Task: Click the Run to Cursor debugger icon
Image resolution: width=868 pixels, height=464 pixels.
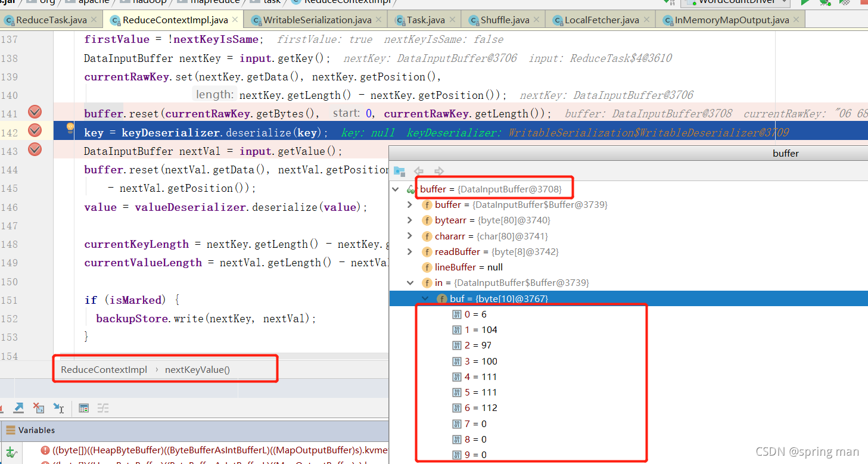Action: 58,408
